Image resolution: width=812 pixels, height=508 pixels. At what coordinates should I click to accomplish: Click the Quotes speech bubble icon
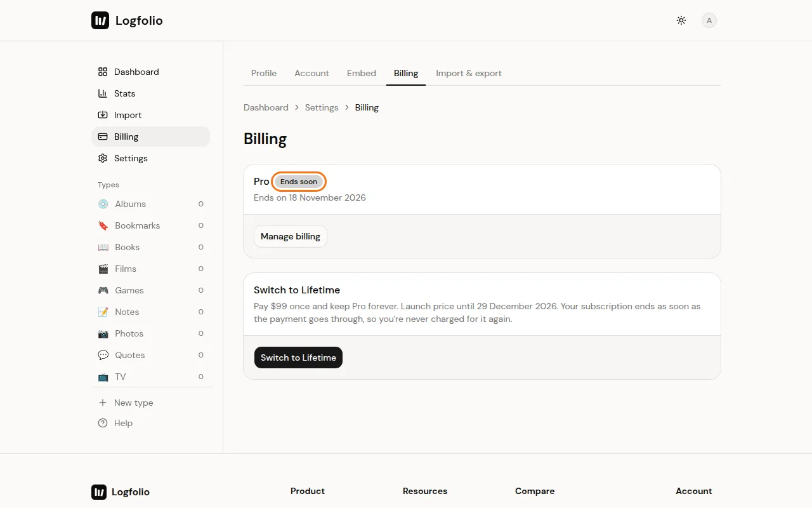(103, 355)
